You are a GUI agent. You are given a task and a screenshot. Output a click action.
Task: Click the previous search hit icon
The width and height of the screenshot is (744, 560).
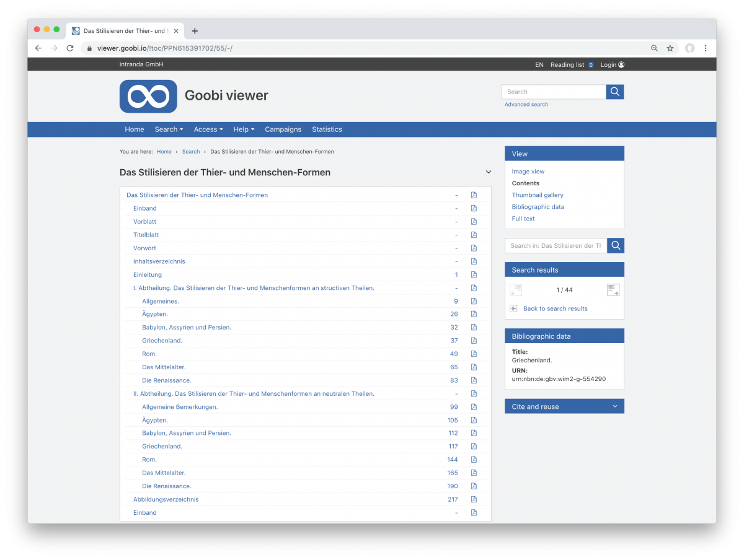[x=515, y=289]
